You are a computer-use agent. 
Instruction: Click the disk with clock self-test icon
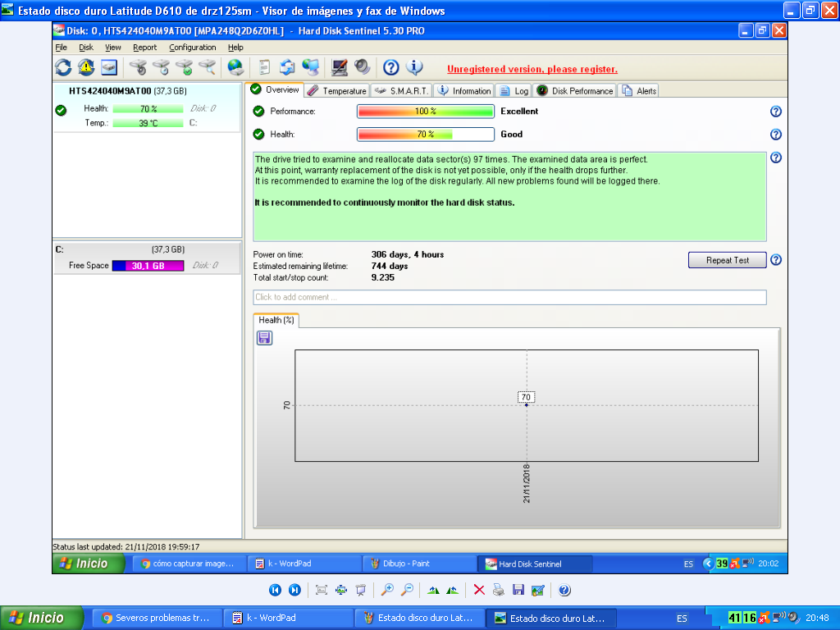point(162,67)
